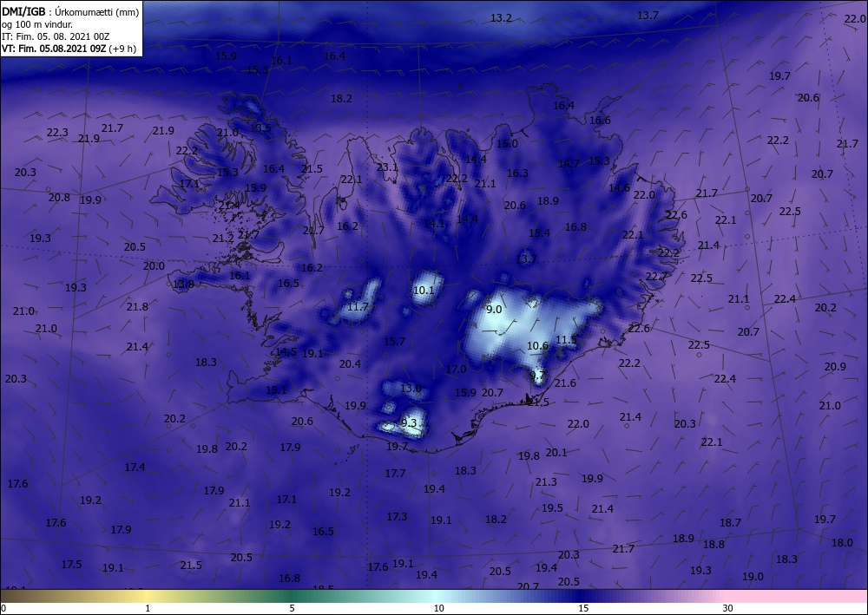Click the color scale label "1"

click(x=148, y=608)
